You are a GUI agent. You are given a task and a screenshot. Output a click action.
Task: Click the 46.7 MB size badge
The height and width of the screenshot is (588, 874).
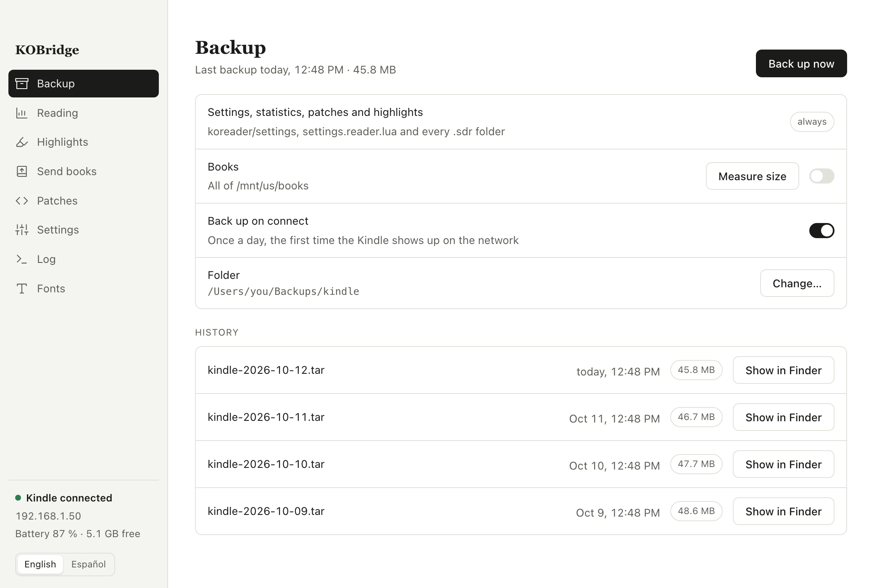click(696, 417)
